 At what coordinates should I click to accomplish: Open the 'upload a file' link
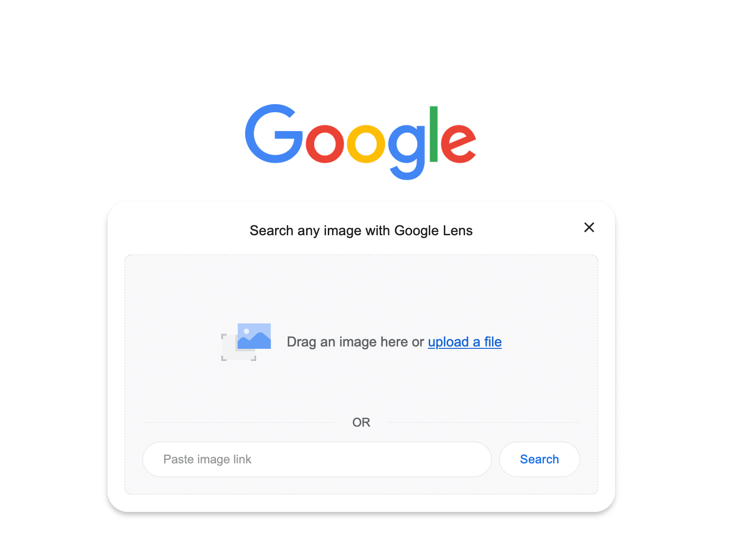coord(465,342)
